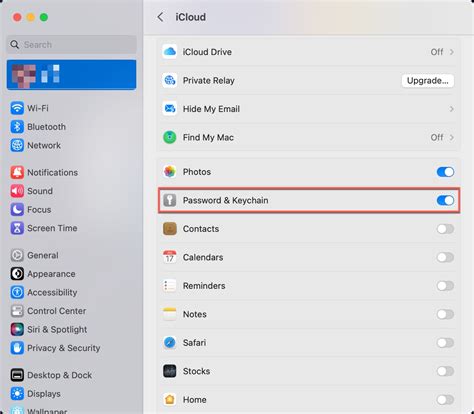474x414 pixels.
Task: Click the Reminders list icon
Action: pyautogui.click(x=170, y=286)
